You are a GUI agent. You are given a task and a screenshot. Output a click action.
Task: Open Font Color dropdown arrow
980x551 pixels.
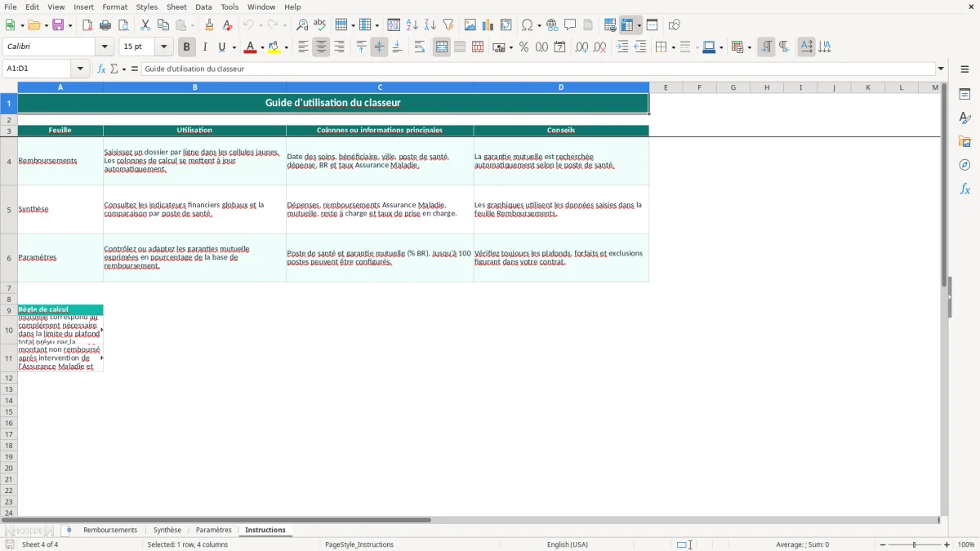tap(262, 47)
